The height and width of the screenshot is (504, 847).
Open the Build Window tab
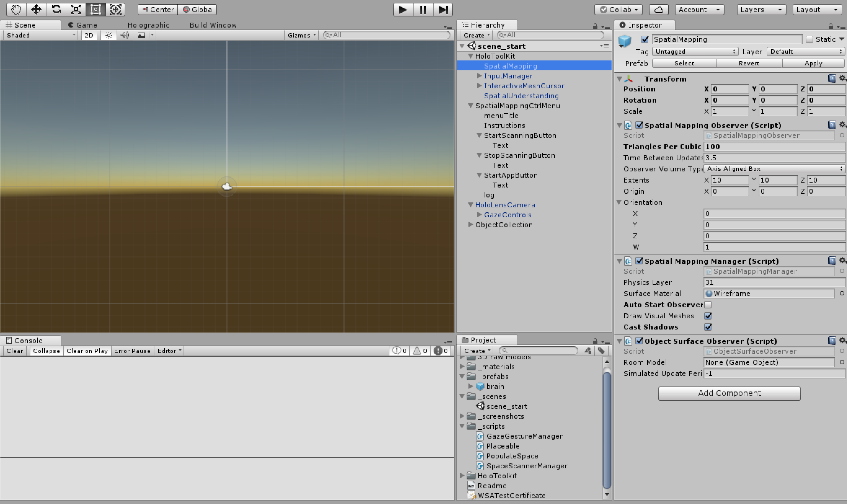(x=213, y=25)
